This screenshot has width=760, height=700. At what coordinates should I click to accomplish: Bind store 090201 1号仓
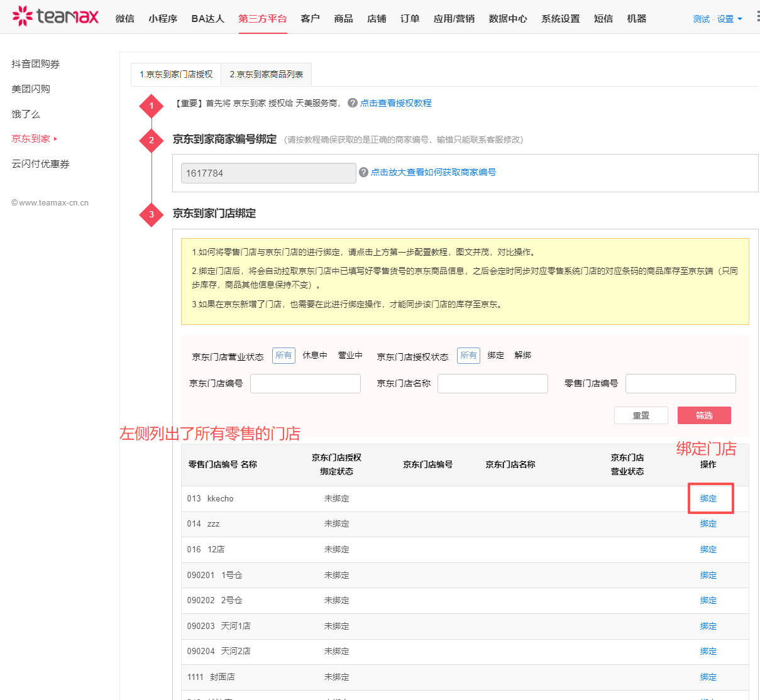point(708,575)
